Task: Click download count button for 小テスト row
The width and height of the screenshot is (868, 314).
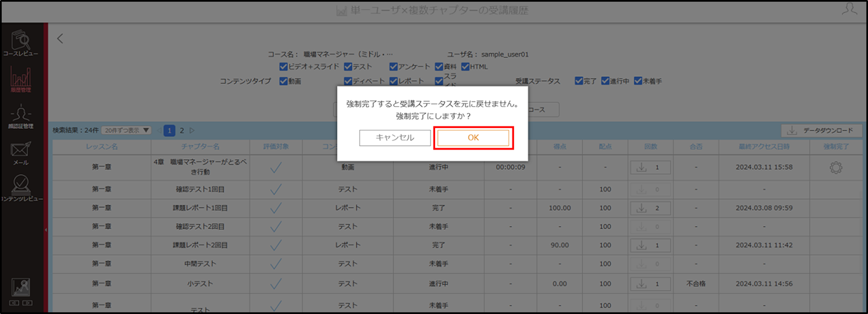Action: click(650, 283)
